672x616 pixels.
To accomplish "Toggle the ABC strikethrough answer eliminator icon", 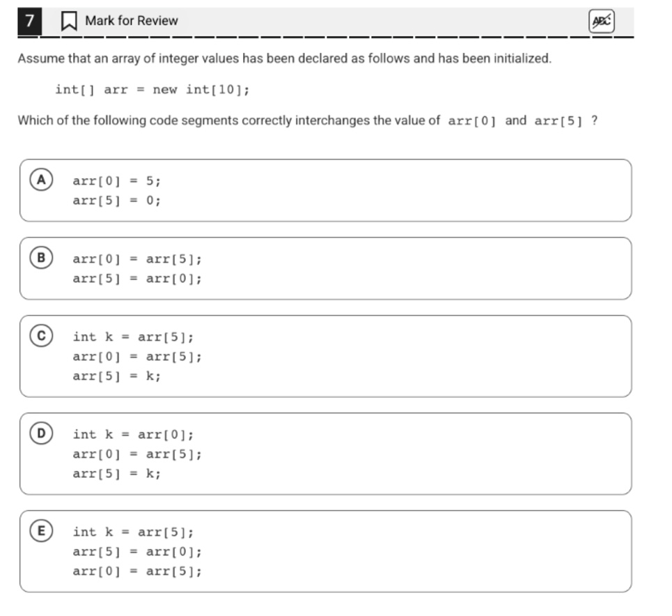I will (601, 21).
